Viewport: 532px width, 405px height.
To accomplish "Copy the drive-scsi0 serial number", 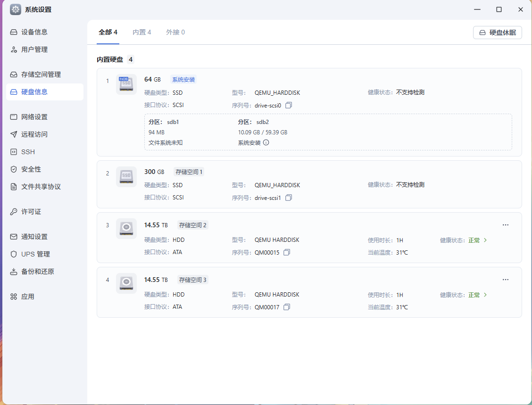I will point(289,105).
